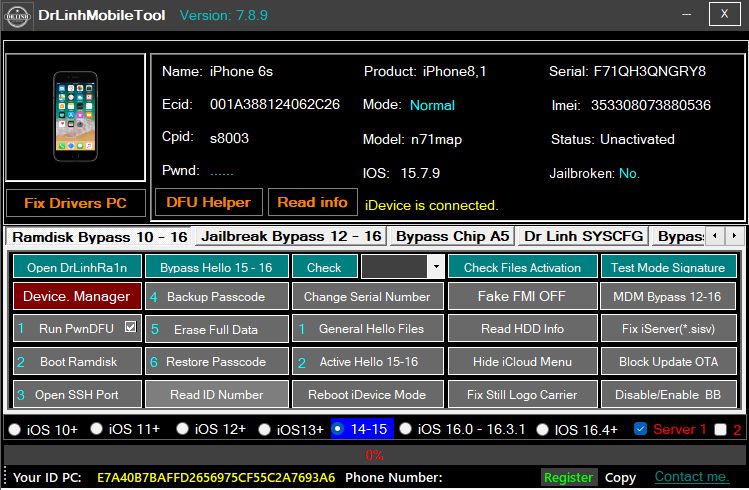Click Read ID Number button
The width and height of the screenshot is (749, 490).
216,394
